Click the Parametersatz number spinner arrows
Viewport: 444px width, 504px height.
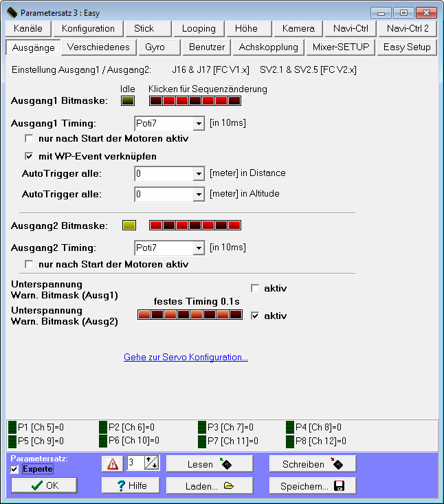pos(152,464)
